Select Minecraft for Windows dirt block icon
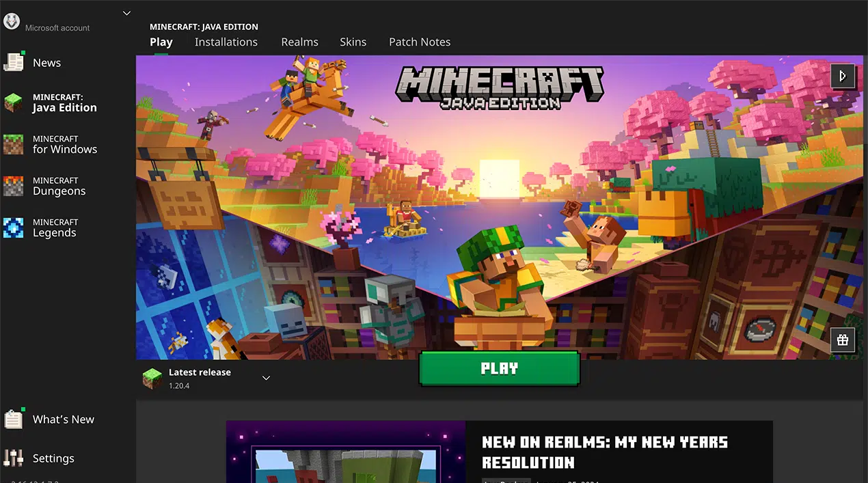 point(14,145)
